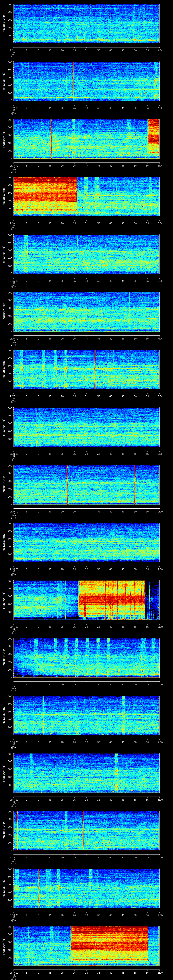
Task: Click the 45 second tick under the 9:13:00 plot
Action: [123, 742]
